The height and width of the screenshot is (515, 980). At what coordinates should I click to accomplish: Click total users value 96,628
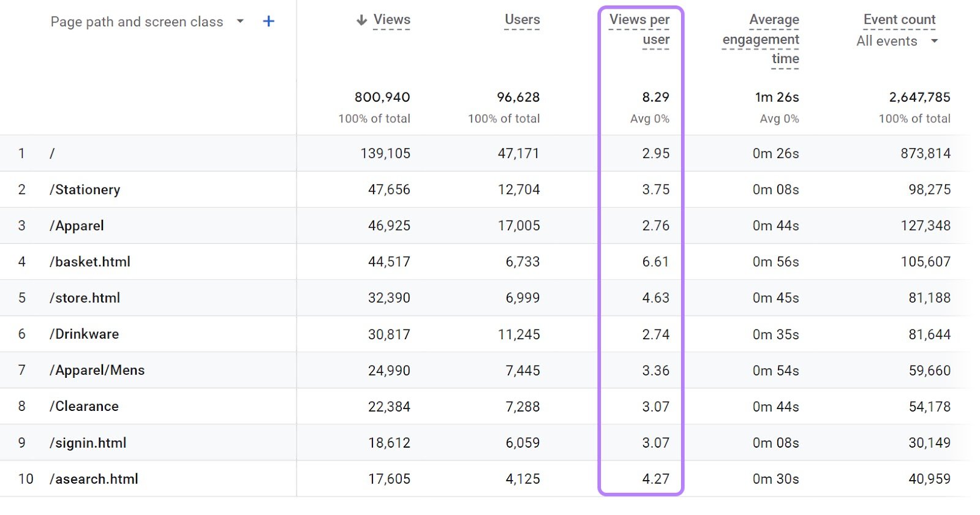(x=518, y=97)
